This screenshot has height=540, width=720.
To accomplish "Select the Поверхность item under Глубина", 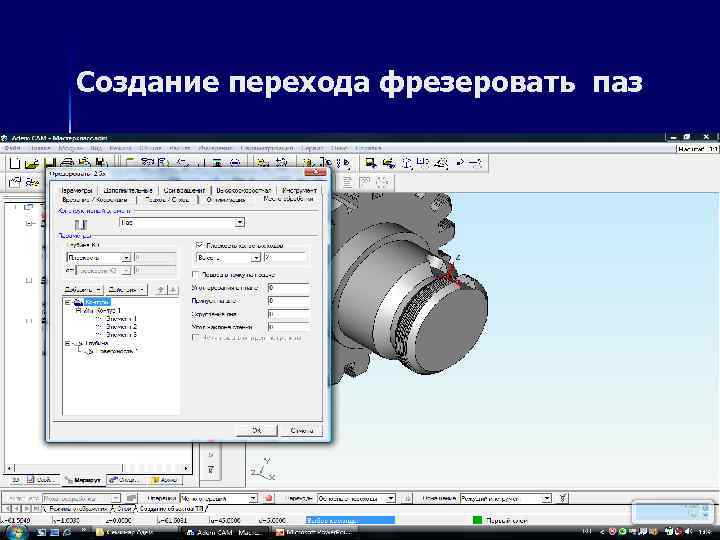I will [x=116, y=351].
